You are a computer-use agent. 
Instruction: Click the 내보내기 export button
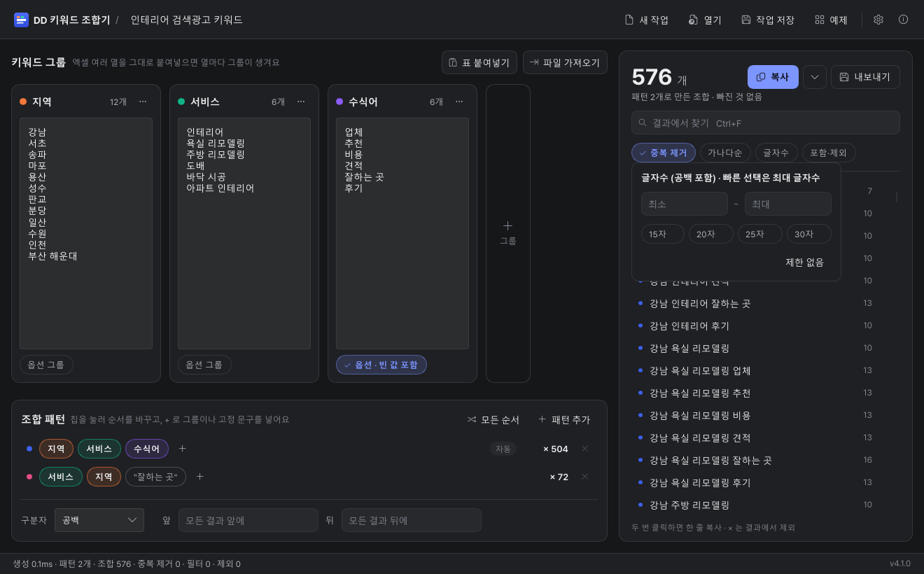tap(865, 77)
